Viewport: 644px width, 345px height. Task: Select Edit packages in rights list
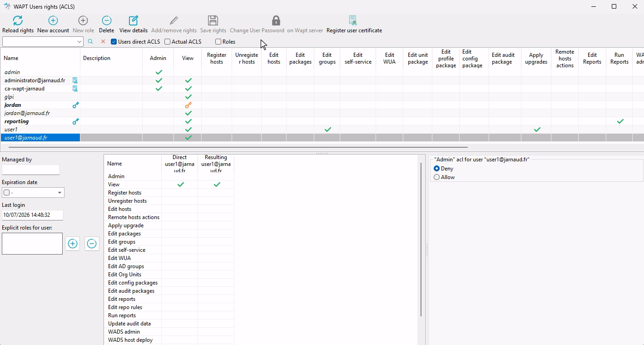[x=124, y=234]
